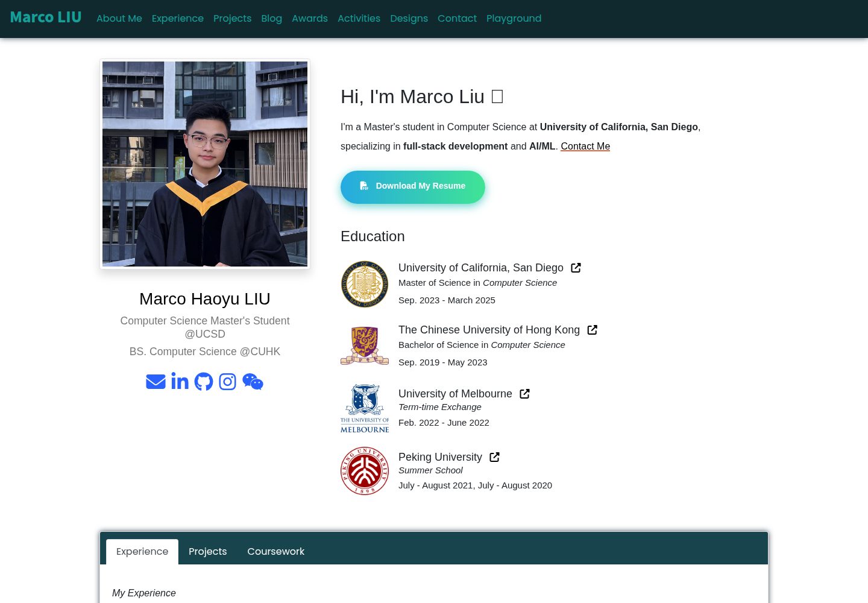Open the Instagram icon

[227, 382]
